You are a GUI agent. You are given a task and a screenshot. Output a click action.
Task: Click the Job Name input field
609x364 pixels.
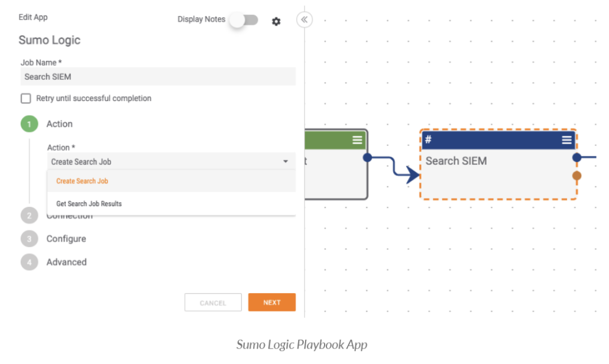[158, 76]
